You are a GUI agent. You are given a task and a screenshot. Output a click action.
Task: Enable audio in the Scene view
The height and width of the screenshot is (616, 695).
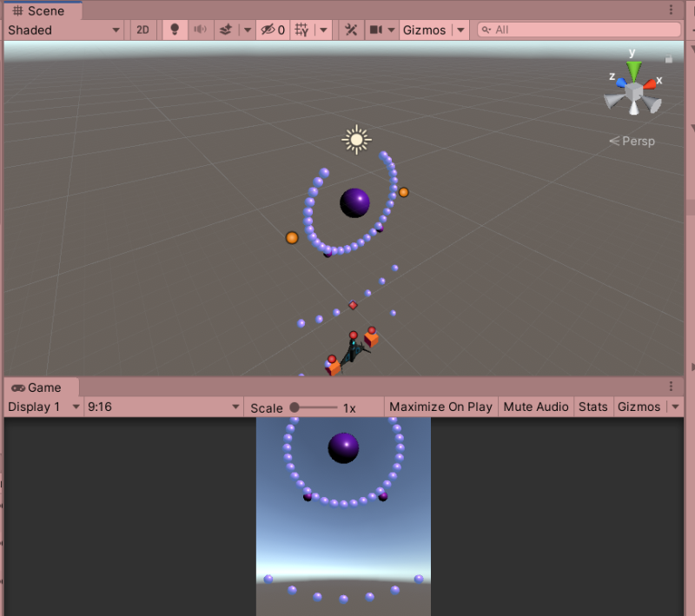tap(202, 30)
